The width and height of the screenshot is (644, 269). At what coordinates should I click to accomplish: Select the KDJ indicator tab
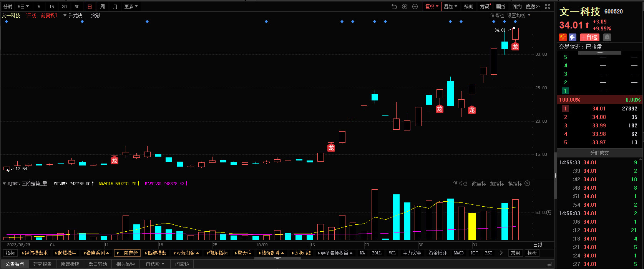(x=475, y=253)
